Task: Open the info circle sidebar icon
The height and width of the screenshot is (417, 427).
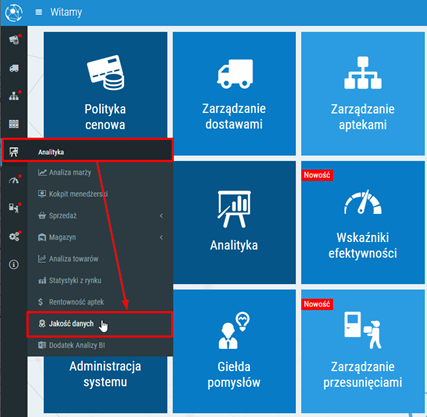Action: tap(14, 265)
